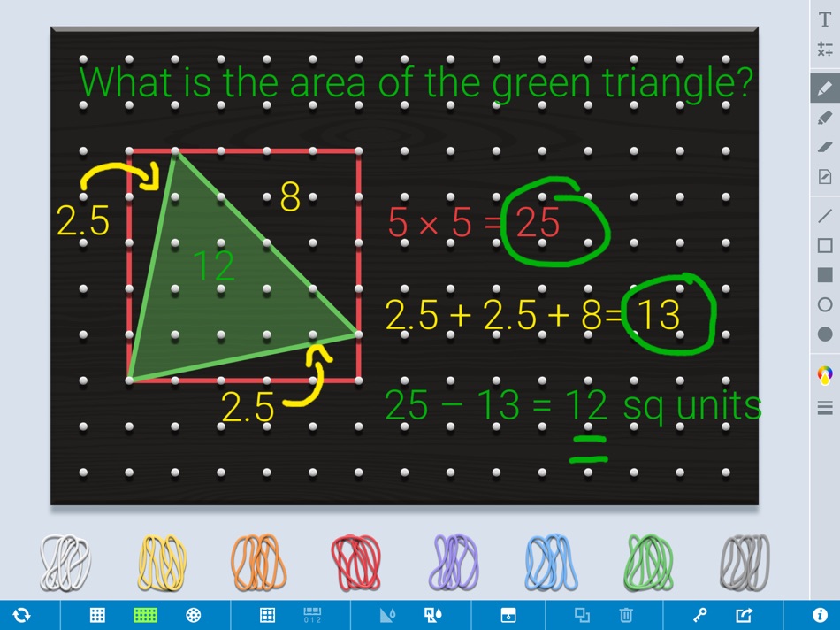
Task: Toggle the grid lines display
Action: click(x=267, y=615)
